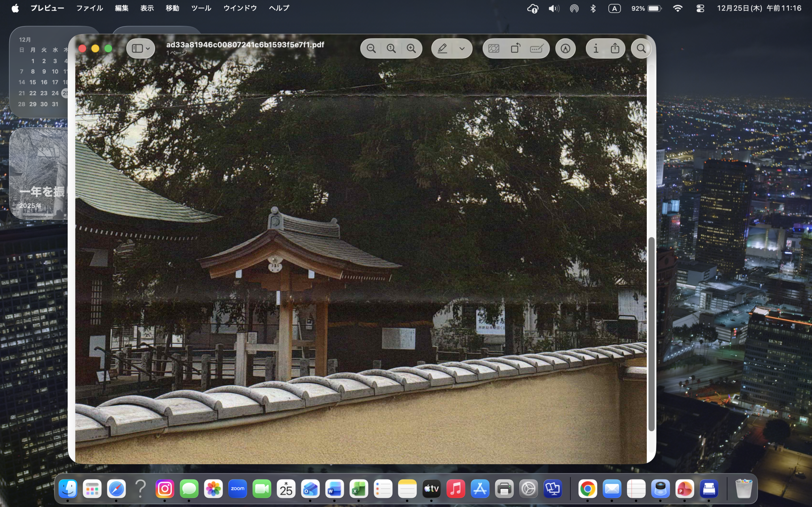The width and height of the screenshot is (812, 507).
Task: Open the input source menu
Action: [x=614, y=8]
